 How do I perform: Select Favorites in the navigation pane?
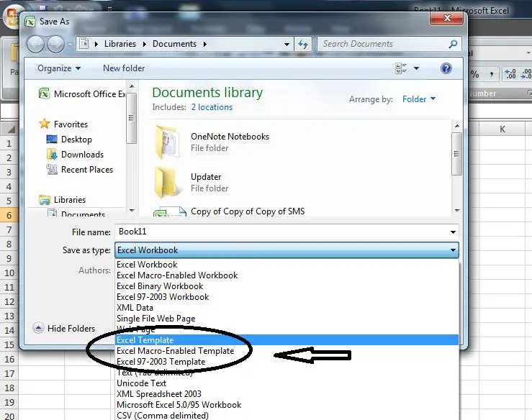[x=63, y=124]
